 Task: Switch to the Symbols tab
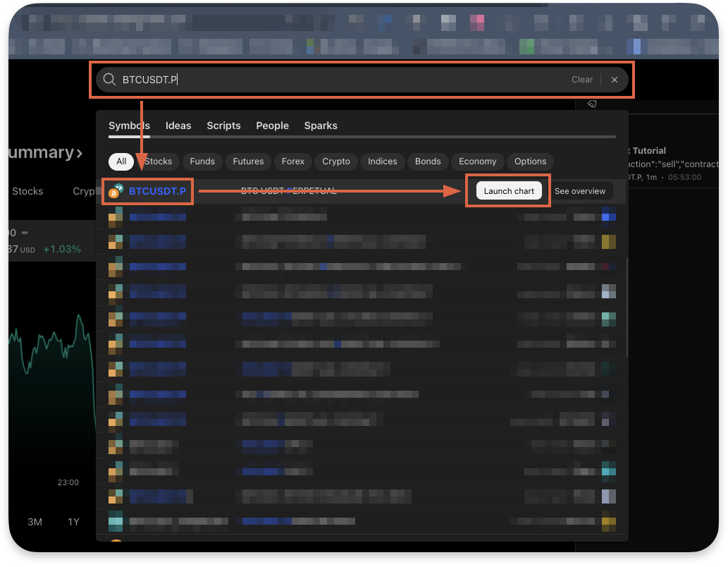pyautogui.click(x=129, y=126)
